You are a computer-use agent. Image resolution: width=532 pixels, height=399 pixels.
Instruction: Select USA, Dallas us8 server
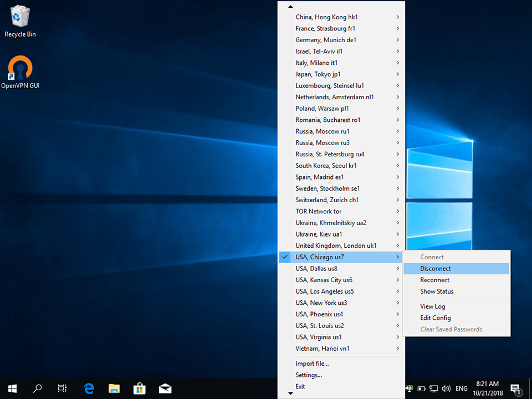click(x=341, y=269)
